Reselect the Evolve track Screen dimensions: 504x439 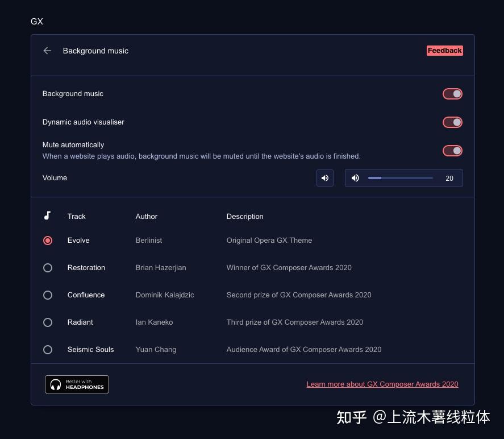[x=48, y=240]
